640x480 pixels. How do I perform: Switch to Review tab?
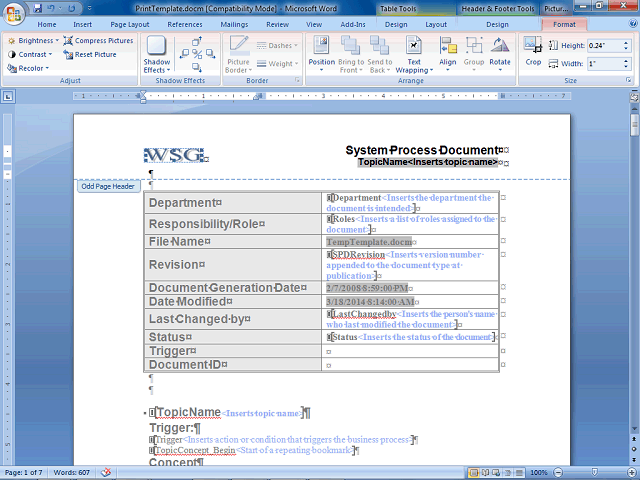pyautogui.click(x=278, y=24)
